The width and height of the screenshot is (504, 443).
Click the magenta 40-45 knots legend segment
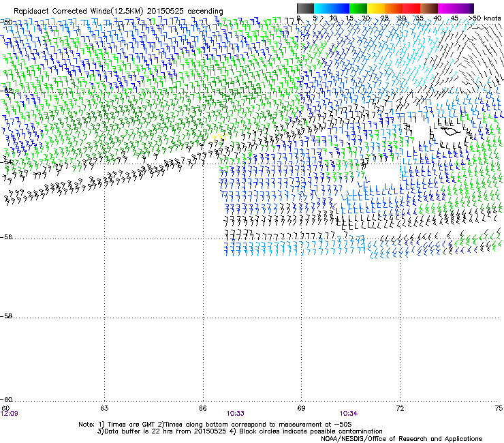tap(447, 8)
